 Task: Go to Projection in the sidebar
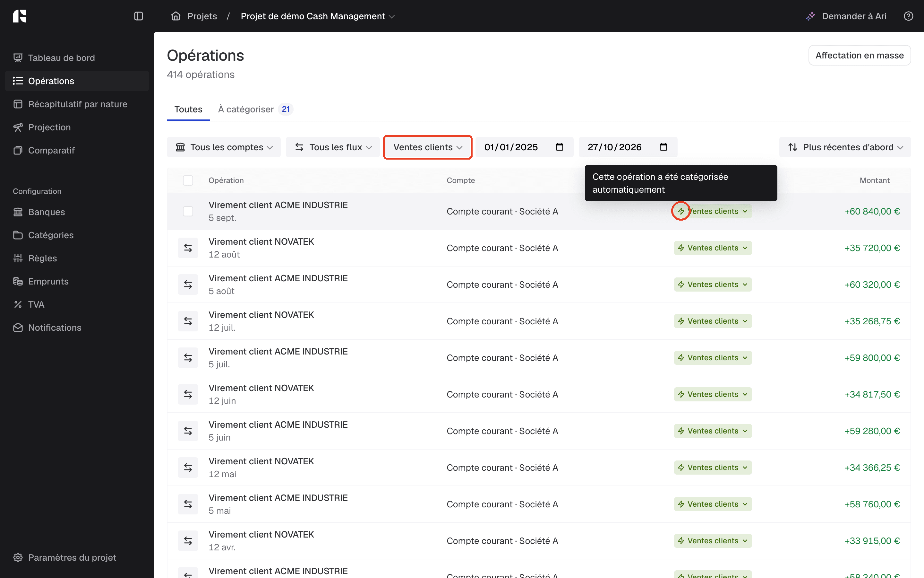coord(77,127)
